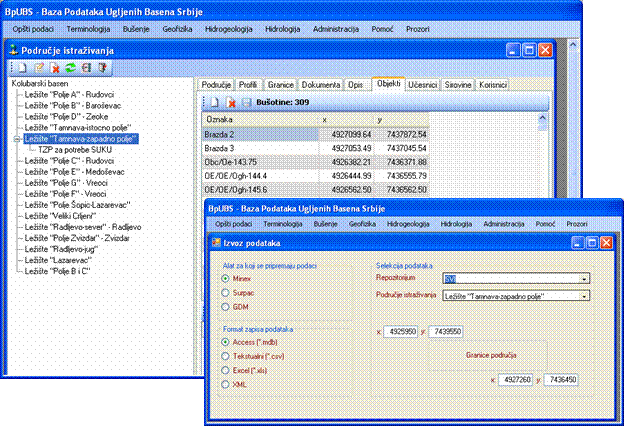Click the red X delete icon in main toolbar
624x426 pixels.
(x=56, y=68)
